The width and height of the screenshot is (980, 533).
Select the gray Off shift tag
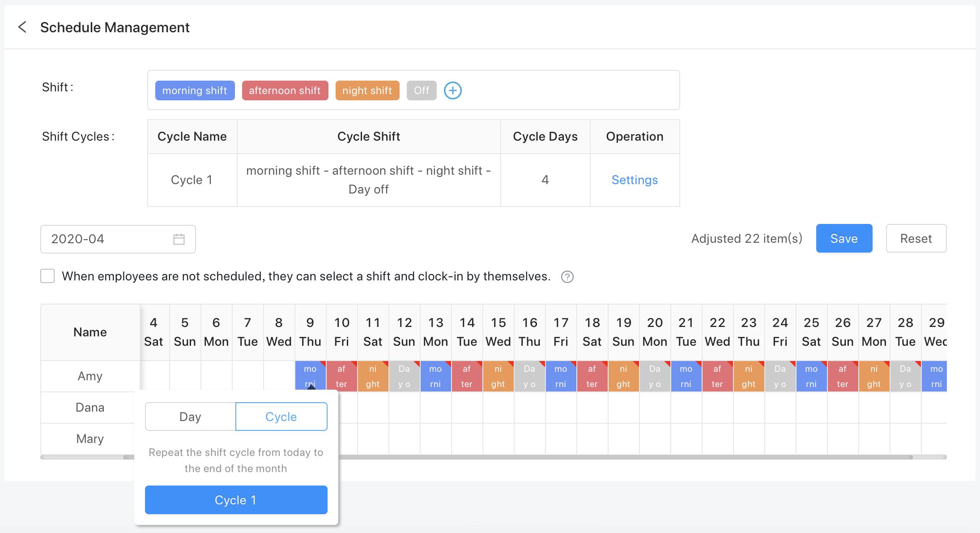tap(421, 90)
